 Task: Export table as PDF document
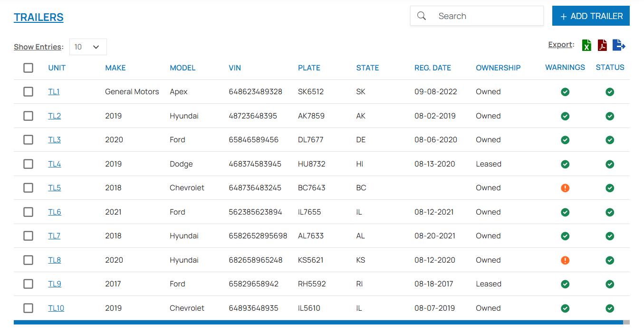(602, 45)
